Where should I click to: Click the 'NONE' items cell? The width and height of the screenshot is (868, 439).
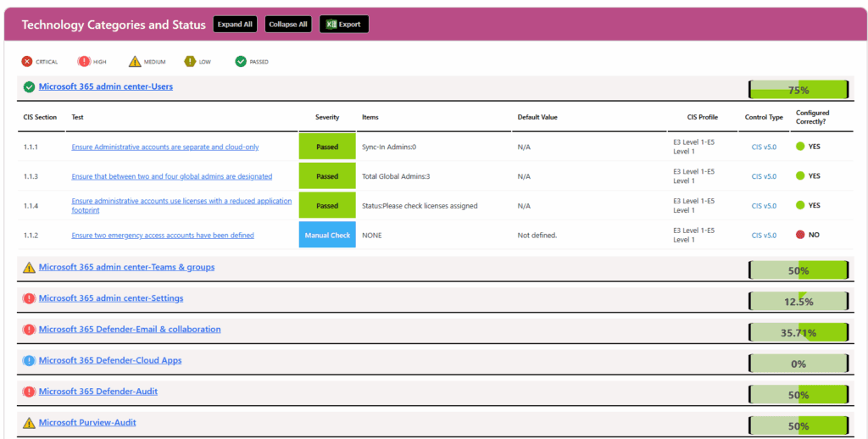point(372,236)
